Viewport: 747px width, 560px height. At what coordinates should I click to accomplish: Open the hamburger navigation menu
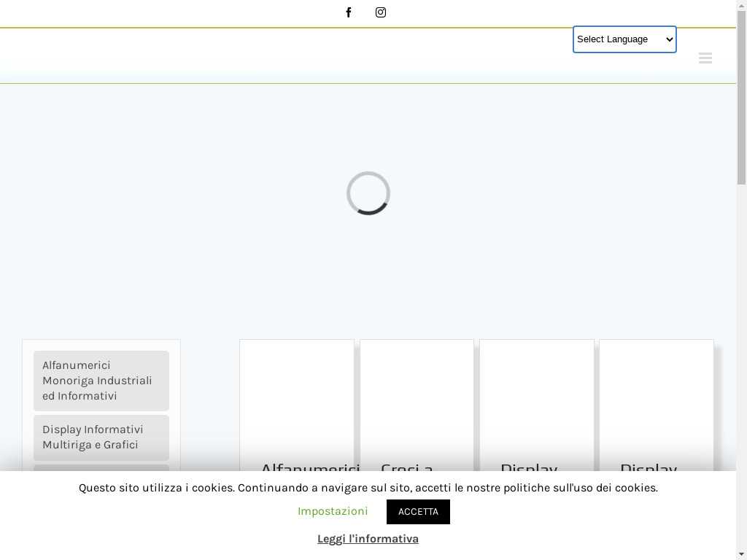coord(705,58)
